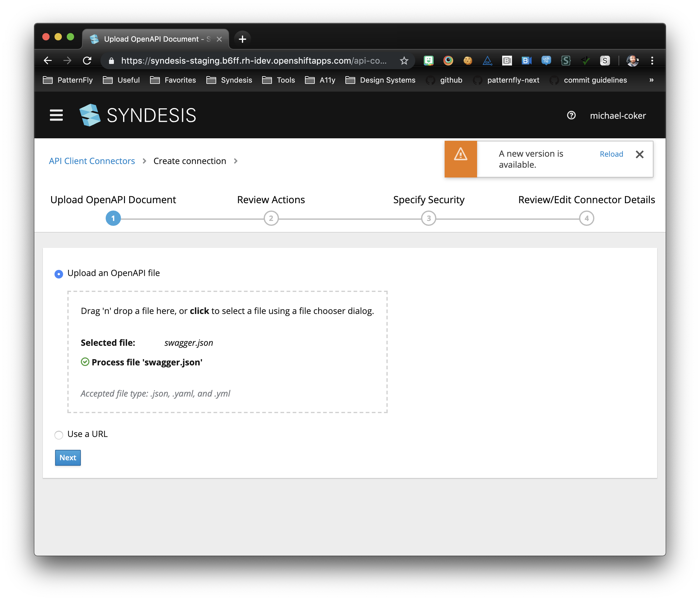
Task: Open the help question mark icon
Action: [x=571, y=115]
